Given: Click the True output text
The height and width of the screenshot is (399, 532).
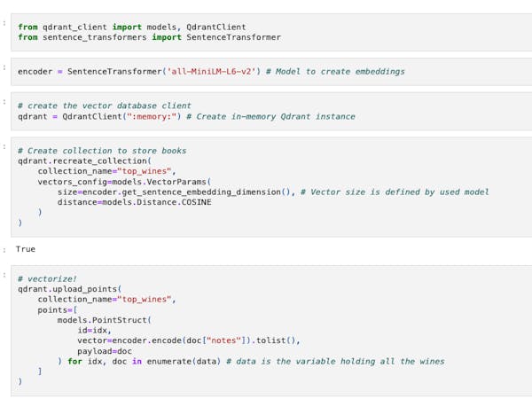Looking at the screenshot, I should 26,249.
